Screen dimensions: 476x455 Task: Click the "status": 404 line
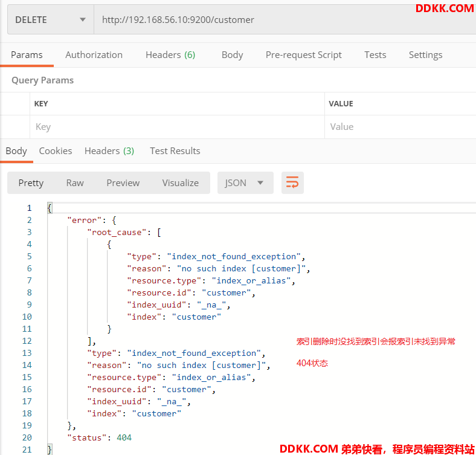(99, 437)
